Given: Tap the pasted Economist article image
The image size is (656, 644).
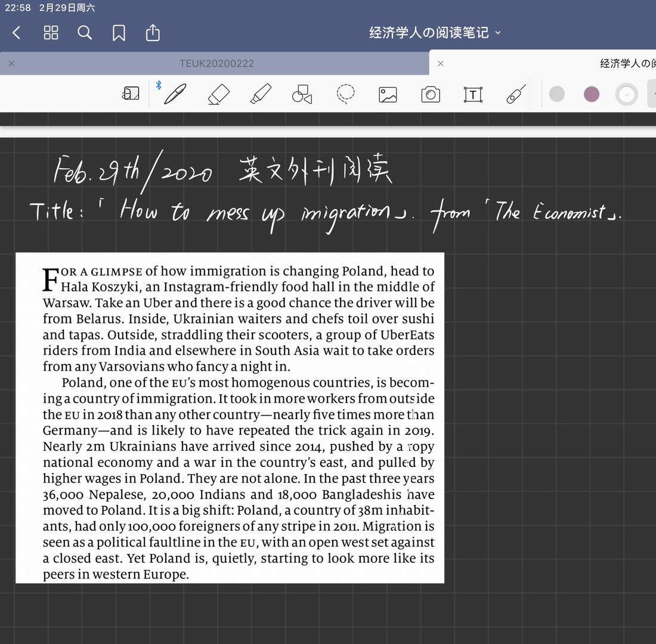Looking at the screenshot, I should pyautogui.click(x=230, y=417).
